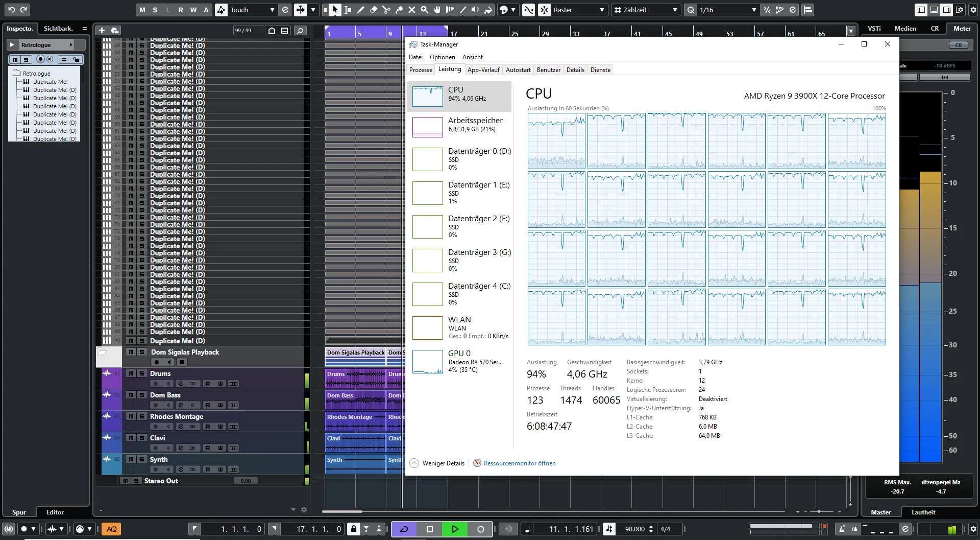Expand the Retrologue inspector section

coord(12,45)
